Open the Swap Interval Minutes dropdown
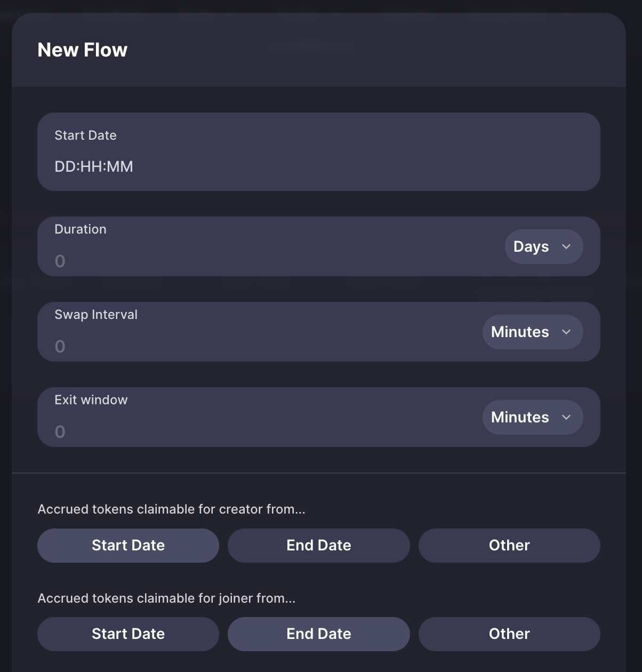The height and width of the screenshot is (672, 642). [x=533, y=332]
